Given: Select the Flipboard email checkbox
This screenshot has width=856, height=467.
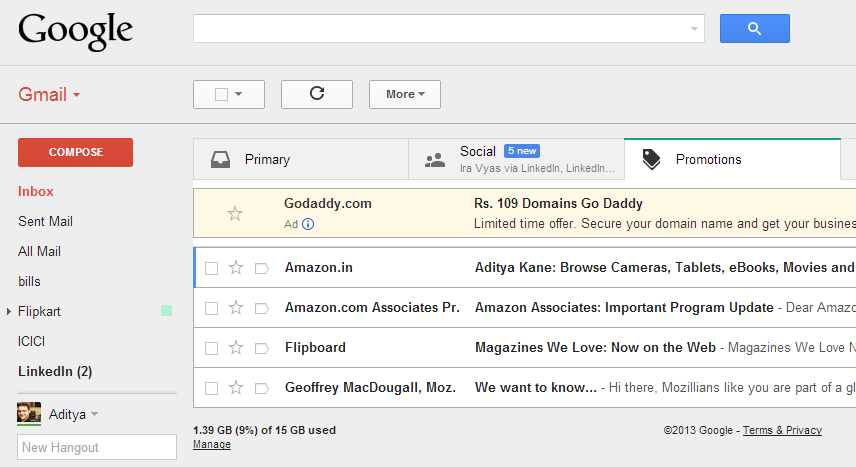Looking at the screenshot, I should coord(211,348).
